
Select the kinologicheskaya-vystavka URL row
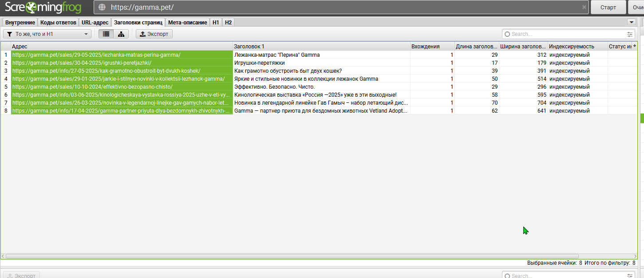click(122, 94)
